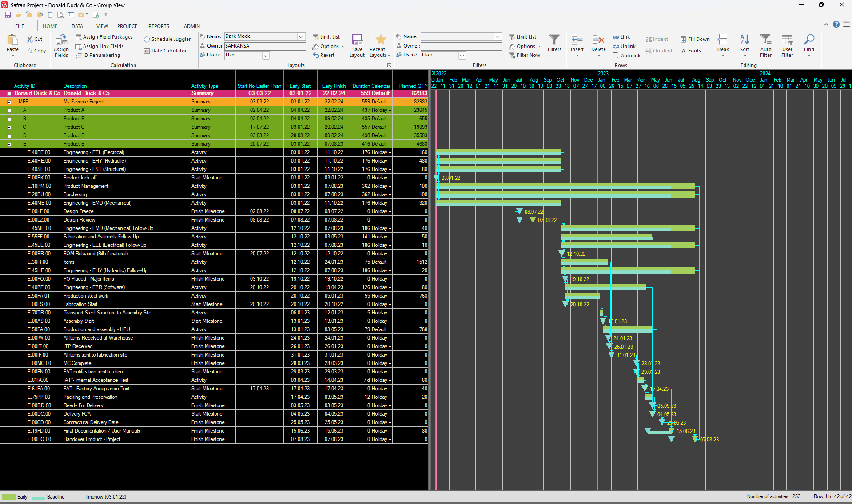This screenshot has height=504, width=852.
Task: Launch Schedule Juggler
Action: 167,39
